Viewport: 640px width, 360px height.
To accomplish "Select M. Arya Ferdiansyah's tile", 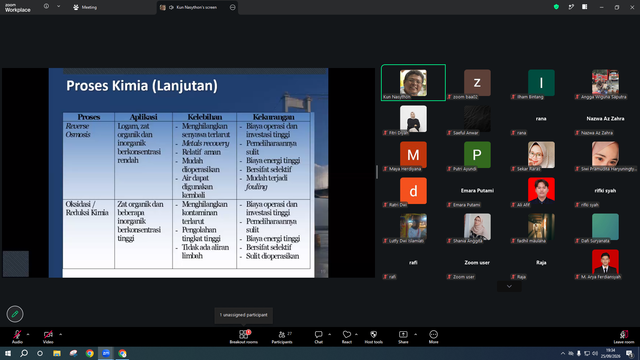I will [x=605, y=262].
